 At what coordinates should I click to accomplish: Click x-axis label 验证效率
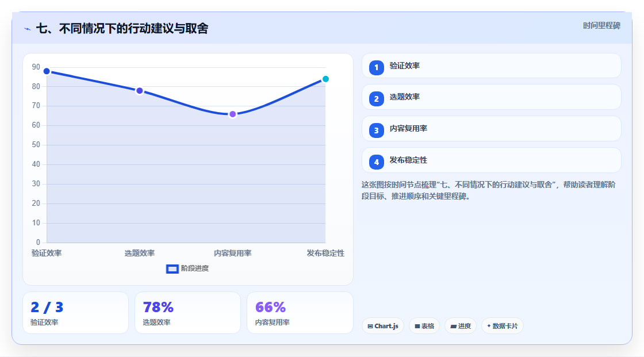(x=47, y=253)
